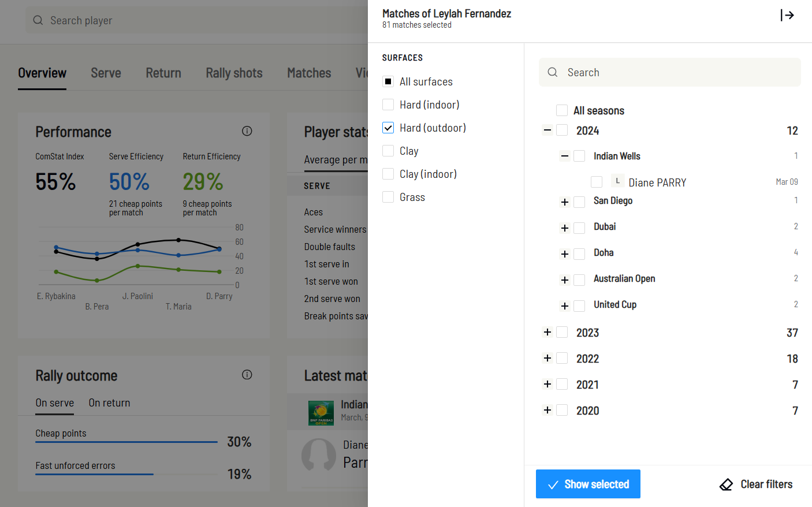
Task: Click the eraser icon beside Clear filters
Action: tap(726, 484)
